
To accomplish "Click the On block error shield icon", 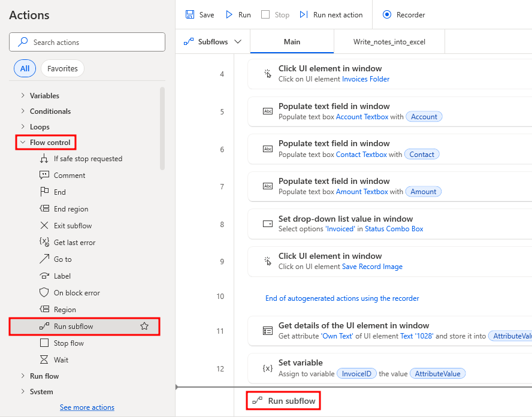I will click(44, 292).
